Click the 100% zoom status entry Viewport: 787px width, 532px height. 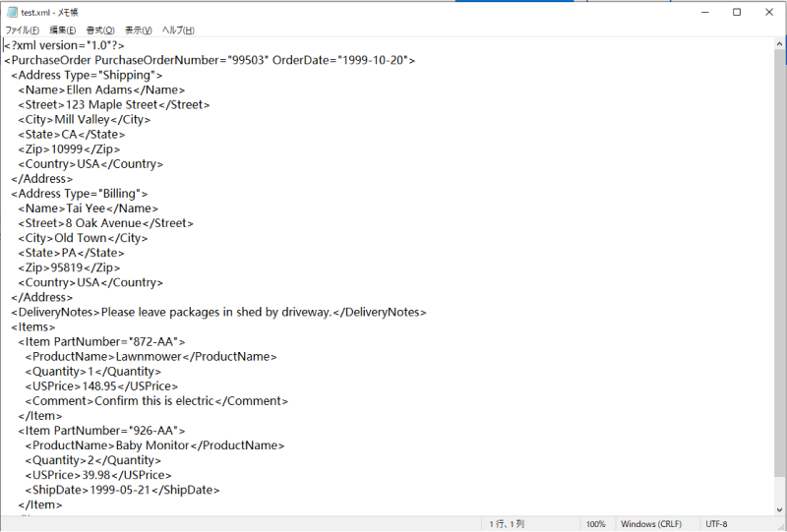(595, 524)
